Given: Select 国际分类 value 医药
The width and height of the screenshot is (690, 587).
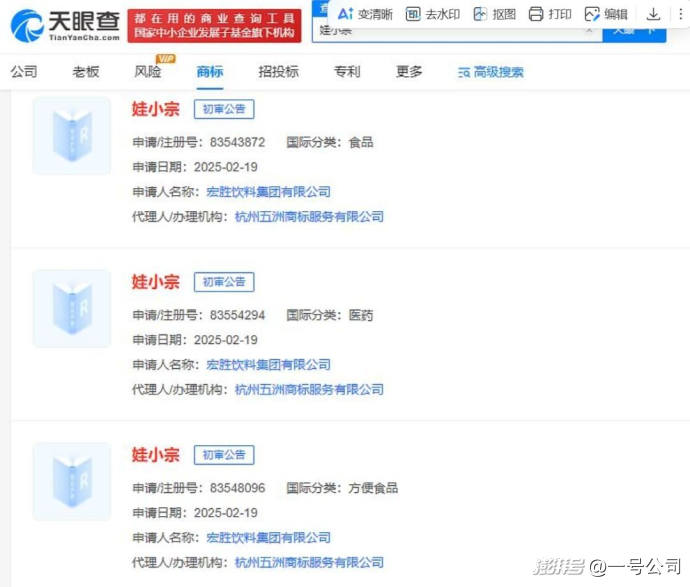Looking at the screenshot, I should click(x=361, y=316).
